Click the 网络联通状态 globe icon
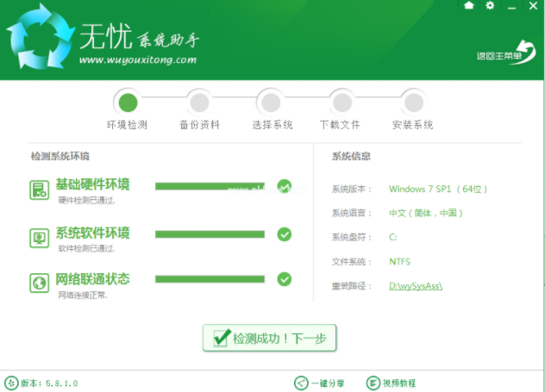The height and width of the screenshot is (392, 545). (40, 283)
